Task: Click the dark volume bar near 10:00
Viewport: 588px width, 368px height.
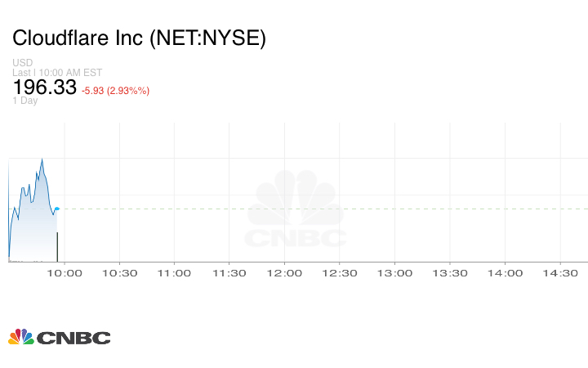Action: point(57,246)
